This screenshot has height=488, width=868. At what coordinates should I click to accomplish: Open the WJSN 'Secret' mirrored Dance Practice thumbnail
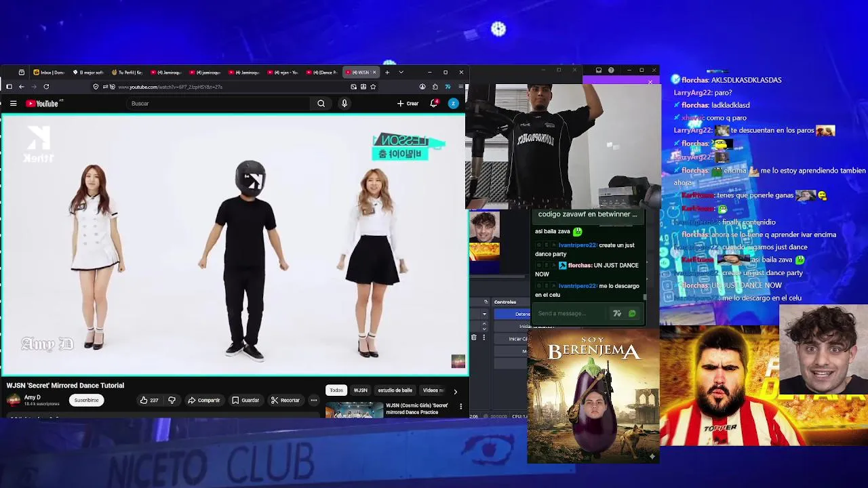(x=355, y=410)
